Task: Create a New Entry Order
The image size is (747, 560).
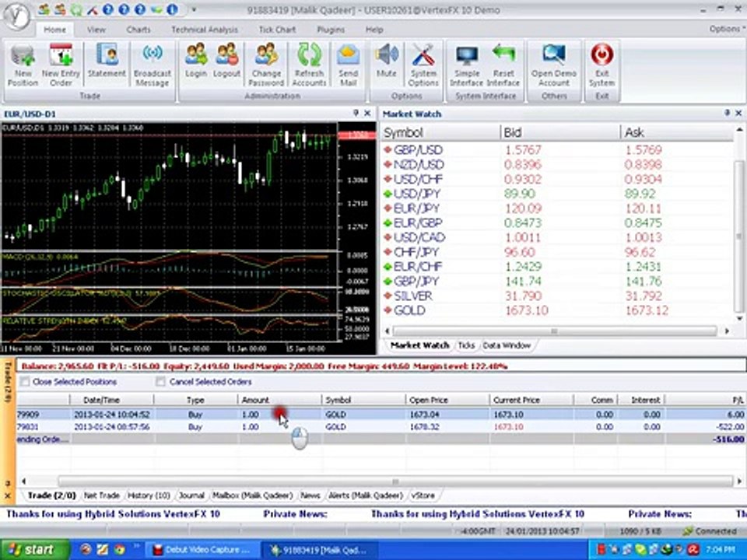Action: [61, 65]
